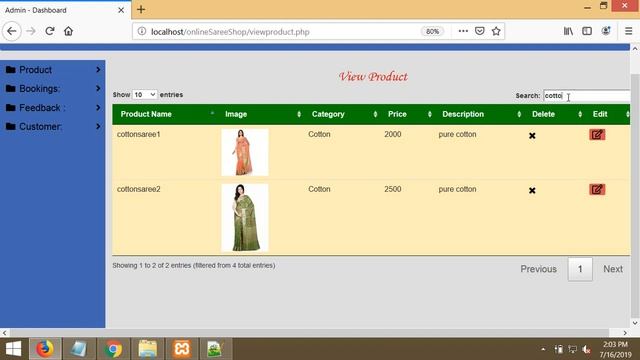Open page actions three-dot menu
640x360 pixels.
coord(463,31)
